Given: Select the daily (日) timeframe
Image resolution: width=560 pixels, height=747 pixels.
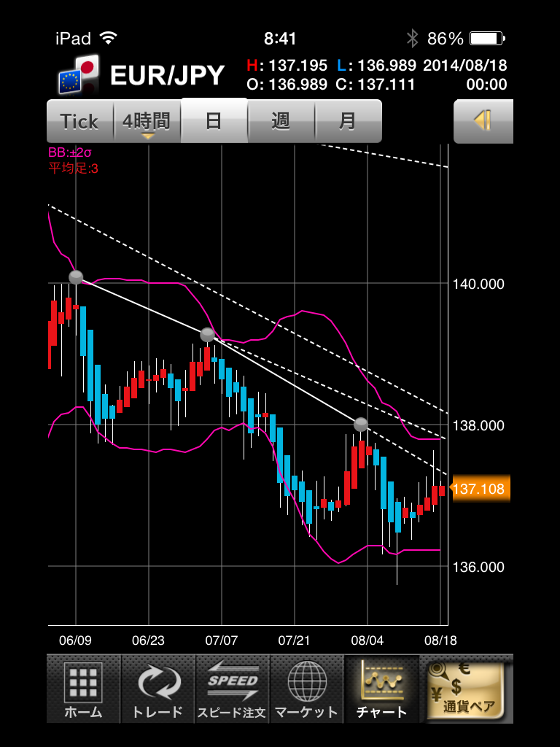Looking at the screenshot, I should [214, 120].
